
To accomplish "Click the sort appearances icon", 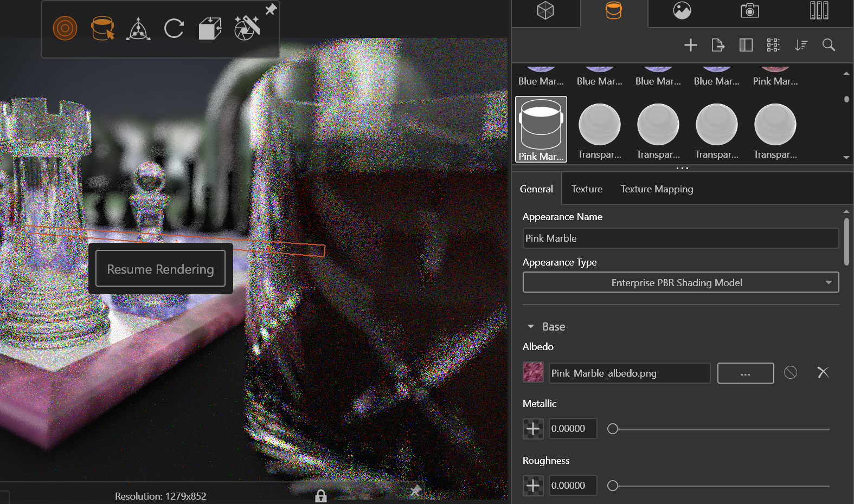I will (801, 45).
